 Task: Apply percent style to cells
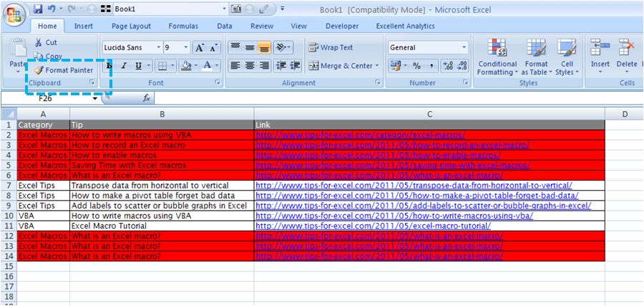coord(417,65)
